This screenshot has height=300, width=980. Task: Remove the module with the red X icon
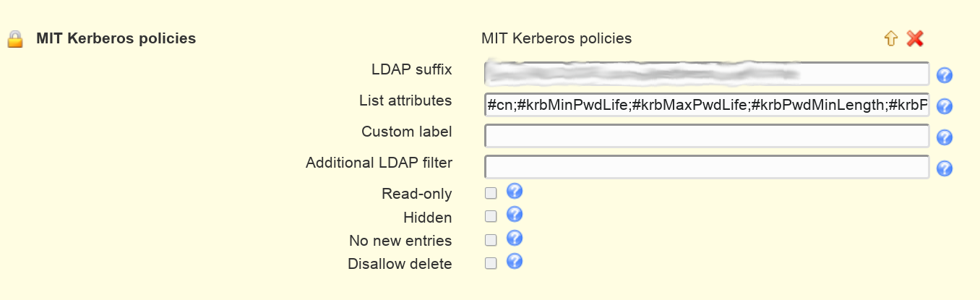pyautogui.click(x=915, y=39)
